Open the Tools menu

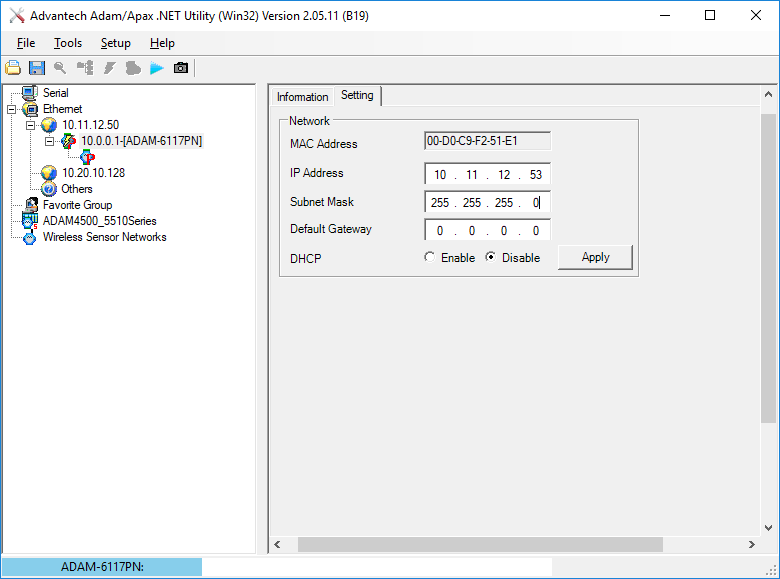pyautogui.click(x=68, y=43)
